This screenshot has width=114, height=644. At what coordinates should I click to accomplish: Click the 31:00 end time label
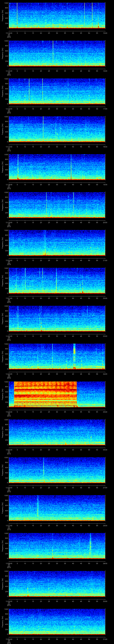click(x=105, y=639)
